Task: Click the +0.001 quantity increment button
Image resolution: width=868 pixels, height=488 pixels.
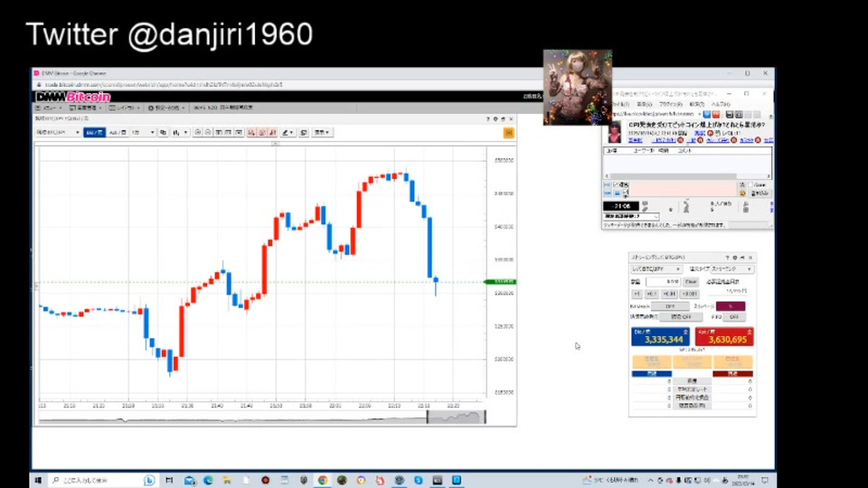Action: 690,294
